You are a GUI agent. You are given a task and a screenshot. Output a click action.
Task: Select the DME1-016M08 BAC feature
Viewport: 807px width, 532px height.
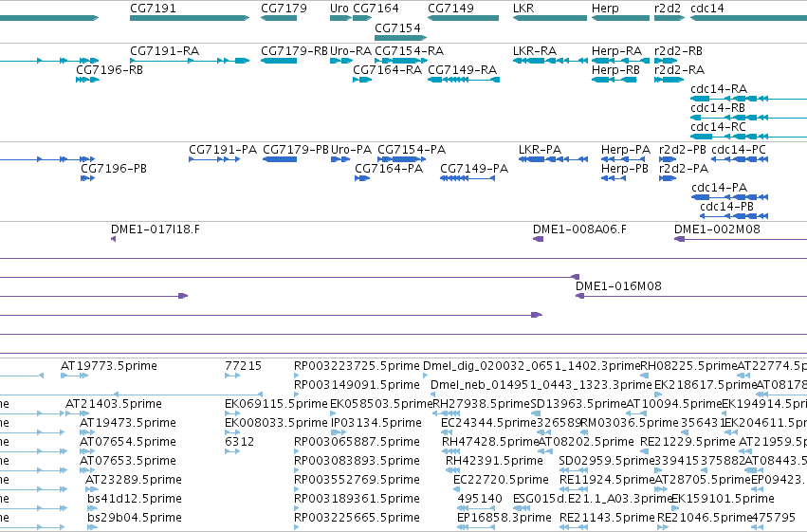(x=691, y=297)
